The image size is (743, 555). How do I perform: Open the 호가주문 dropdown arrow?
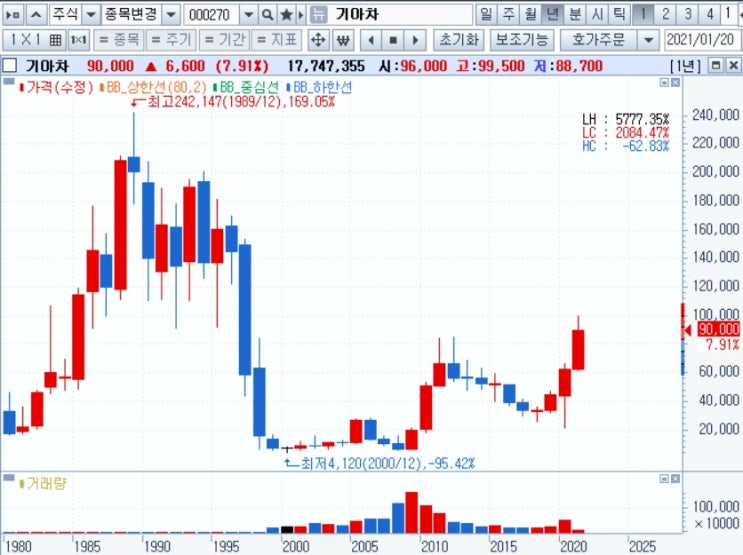pos(649,40)
